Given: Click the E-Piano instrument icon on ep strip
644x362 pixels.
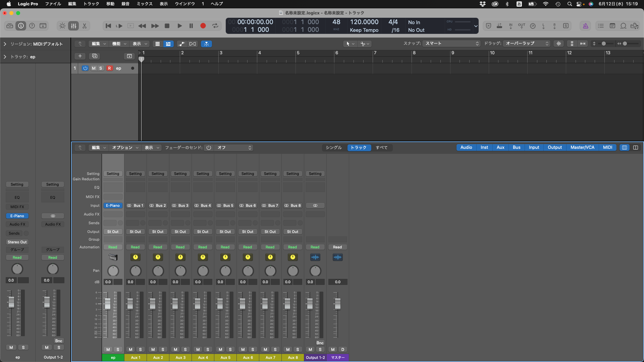Looking at the screenshot, I should coord(113,257).
